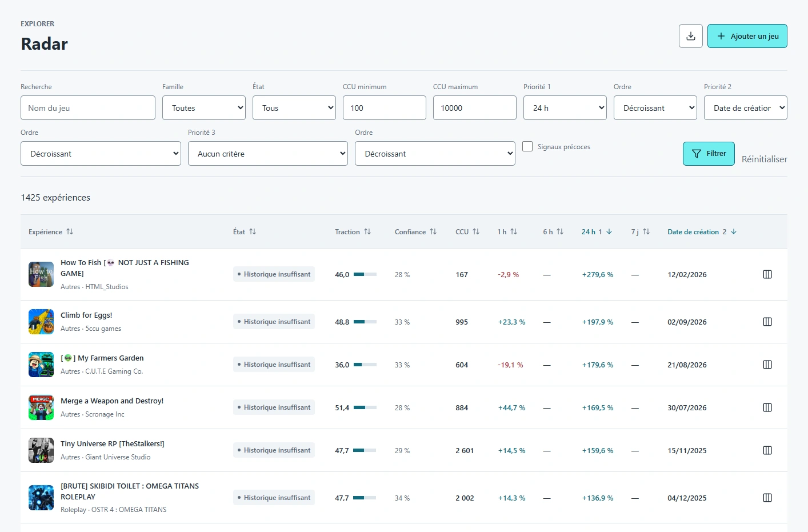Open the Priorité 1 dropdown set to 24 h
808x532 pixels.
pos(565,107)
